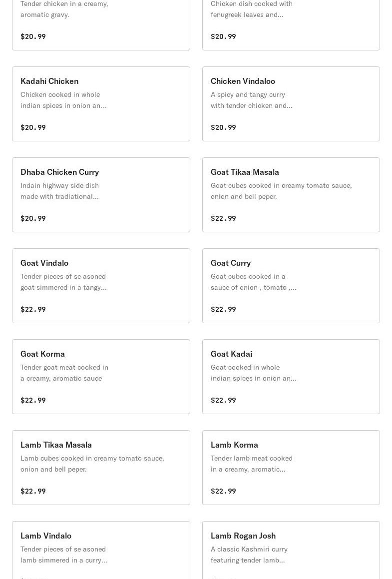The image size is (392, 579).
Task: Select the Goat Curry dish
Action: tap(291, 286)
